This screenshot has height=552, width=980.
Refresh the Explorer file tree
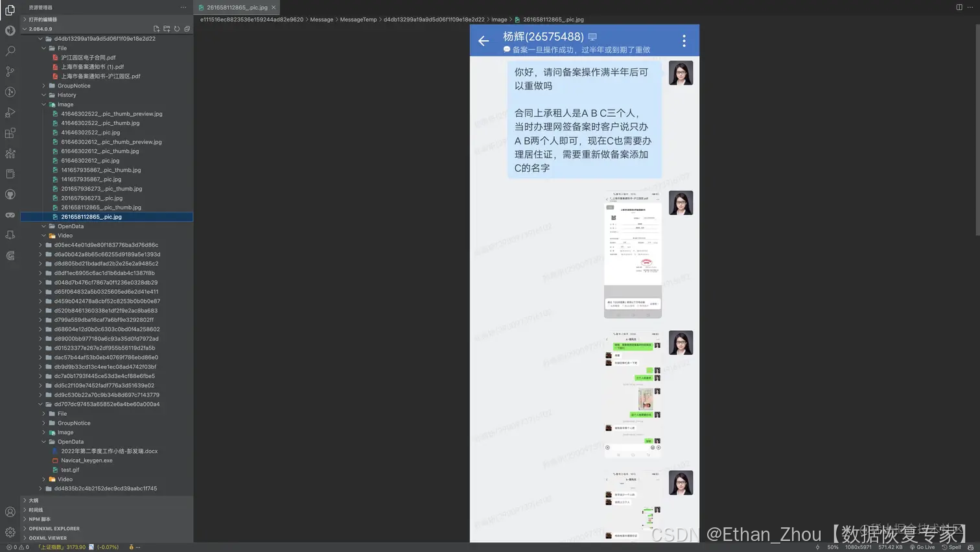[177, 29]
